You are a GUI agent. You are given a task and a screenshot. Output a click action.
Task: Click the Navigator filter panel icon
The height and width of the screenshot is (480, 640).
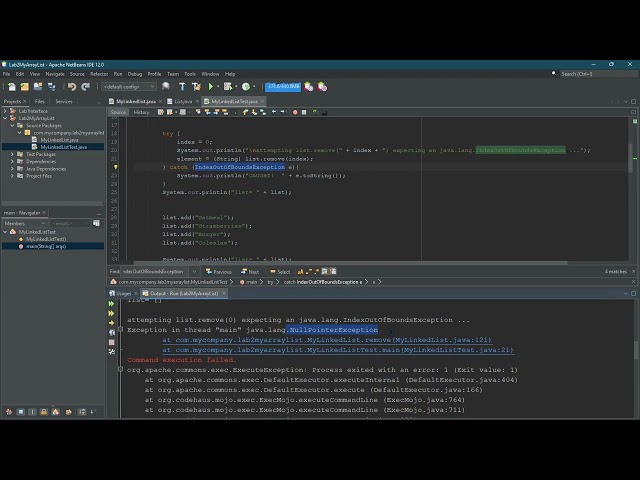pos(96,223)
